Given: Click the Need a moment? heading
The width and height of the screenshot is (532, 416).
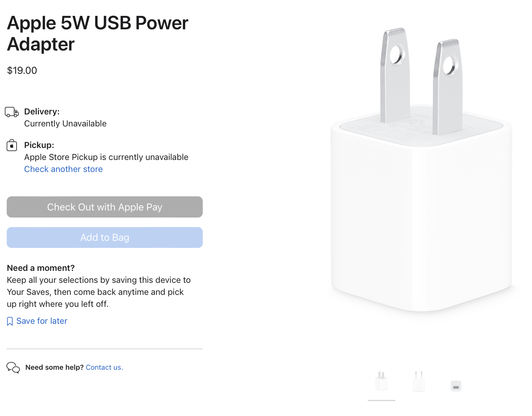Looking at the screenshot, I should click(x=41, y=268).
